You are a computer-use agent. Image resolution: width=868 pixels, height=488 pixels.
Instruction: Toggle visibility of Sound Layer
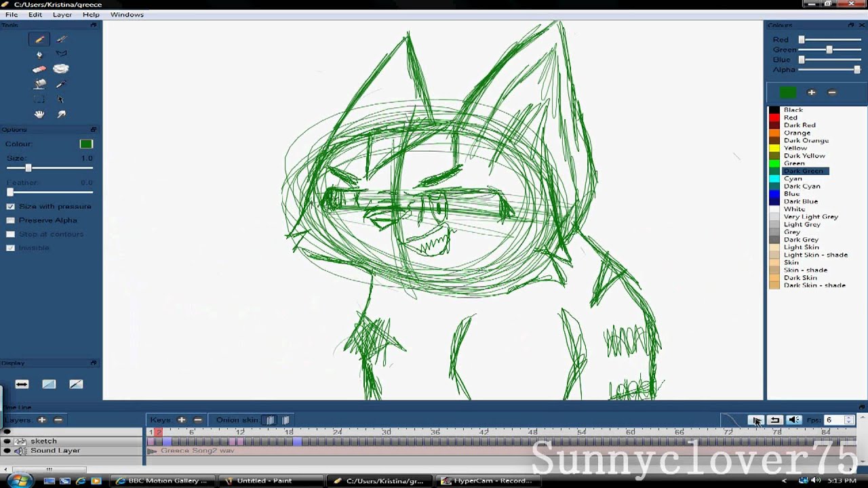click(7, 451)
